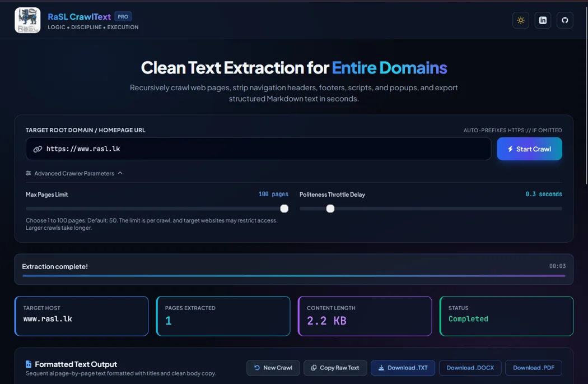This screenshot has height=384, width=588.
Task: Click the Pages Extracted value 1
Action: tap(169, 321)
